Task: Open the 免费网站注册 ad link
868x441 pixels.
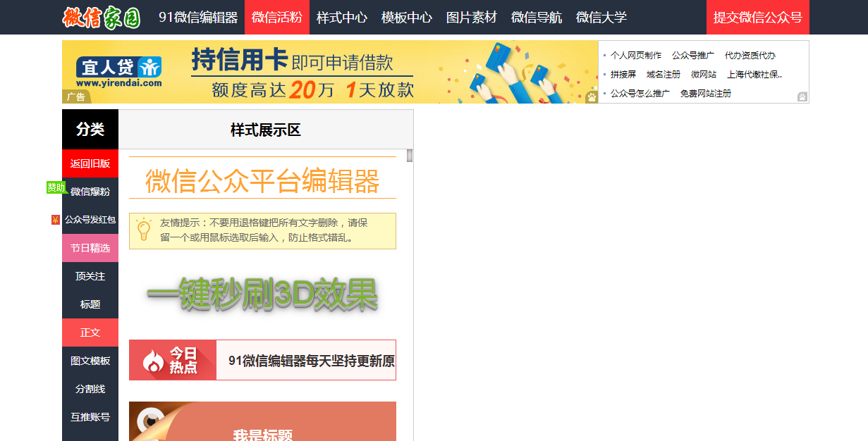Action: [x=706, y=93]
